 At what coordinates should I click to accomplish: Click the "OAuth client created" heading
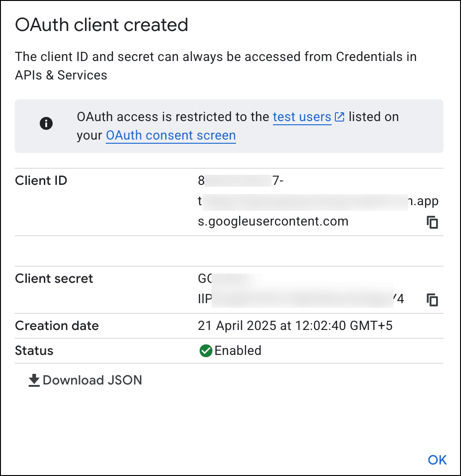pos(102,24)
